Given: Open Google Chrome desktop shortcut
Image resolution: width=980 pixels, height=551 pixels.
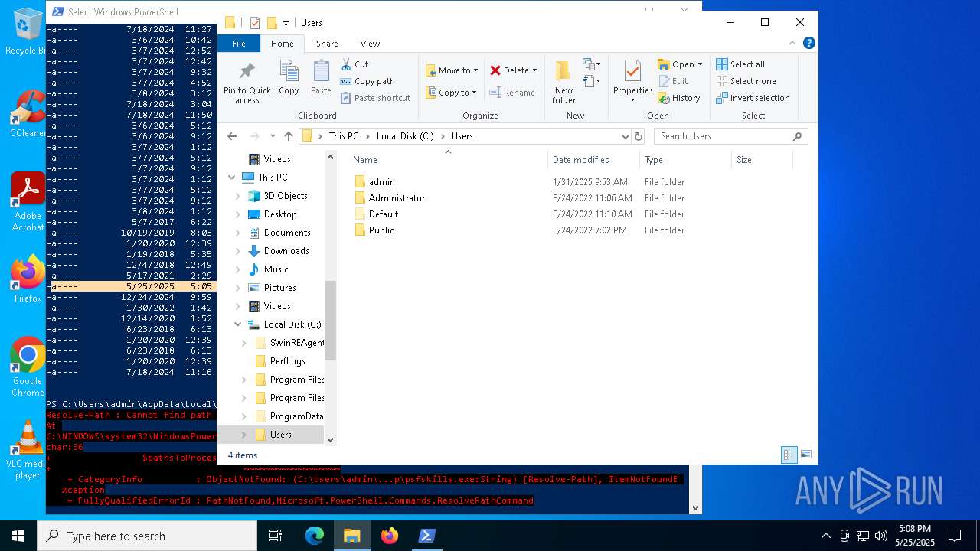Looking at the screenshot, I should (x=28, y=367).
